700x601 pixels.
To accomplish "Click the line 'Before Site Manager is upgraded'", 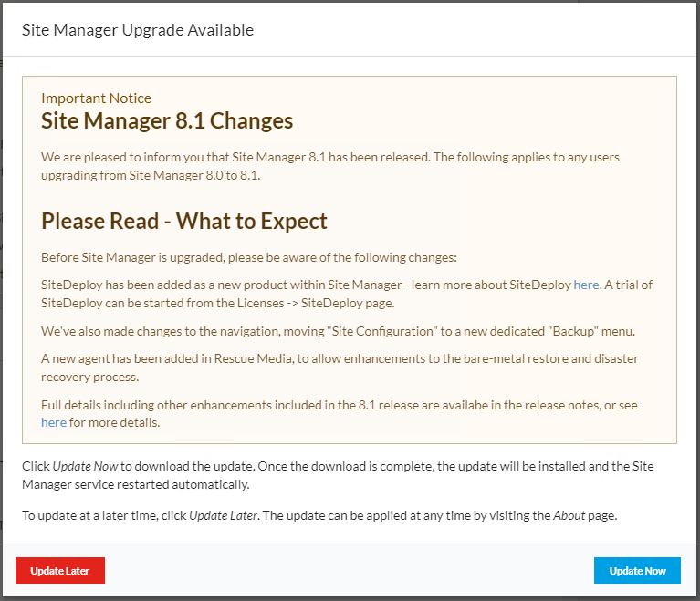I will point(249,257).
